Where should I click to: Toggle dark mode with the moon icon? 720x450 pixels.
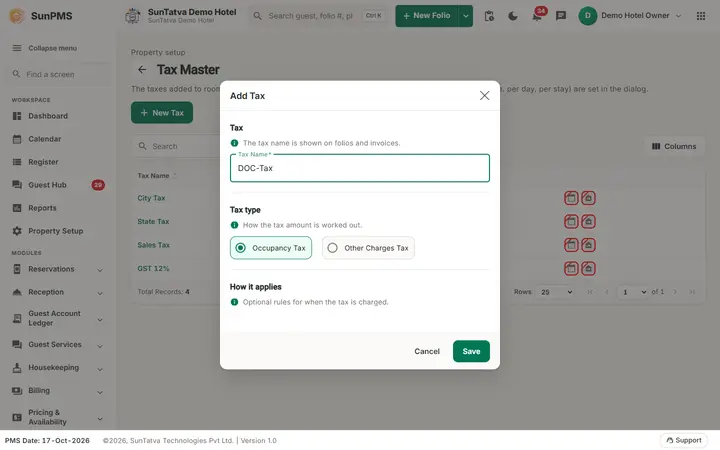(513, 16)
